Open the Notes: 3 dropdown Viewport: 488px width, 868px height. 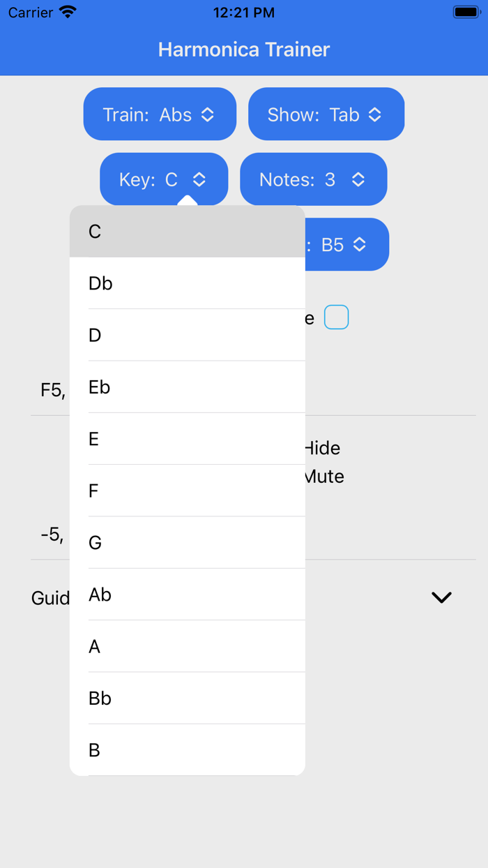coord(313,180)
